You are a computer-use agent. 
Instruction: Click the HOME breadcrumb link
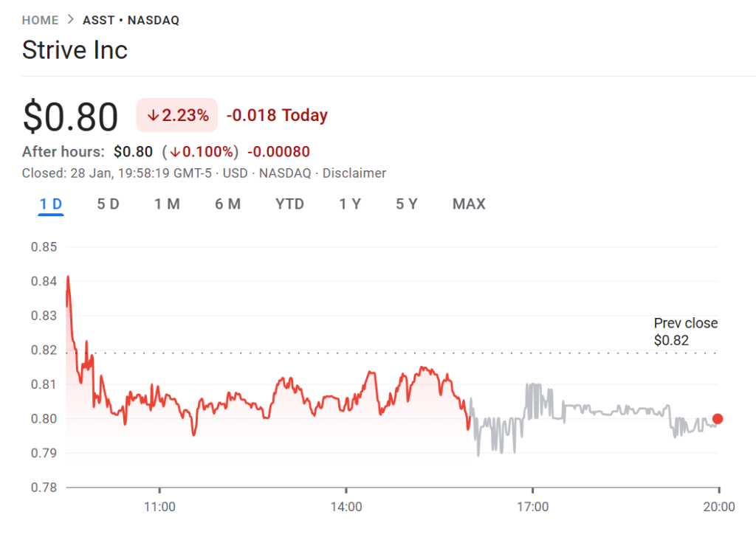(x=40, y=21)
